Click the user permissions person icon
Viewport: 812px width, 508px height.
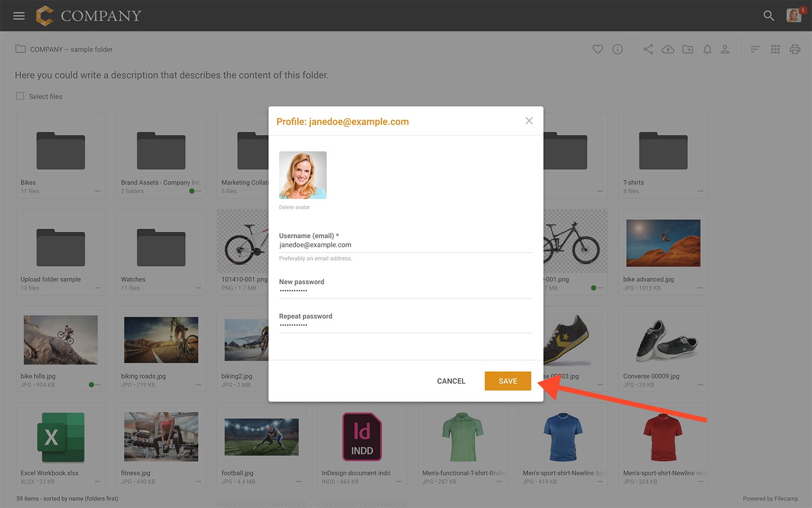coord(725,49)
